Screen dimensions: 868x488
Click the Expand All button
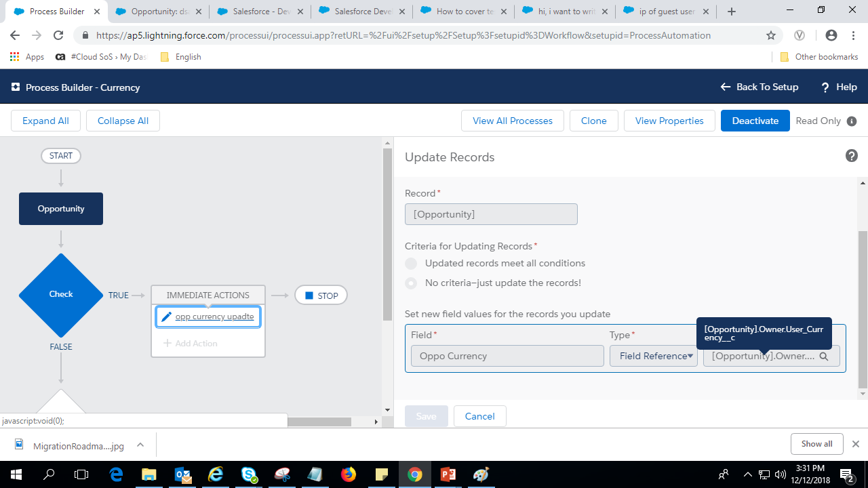(x=45, y=121)
